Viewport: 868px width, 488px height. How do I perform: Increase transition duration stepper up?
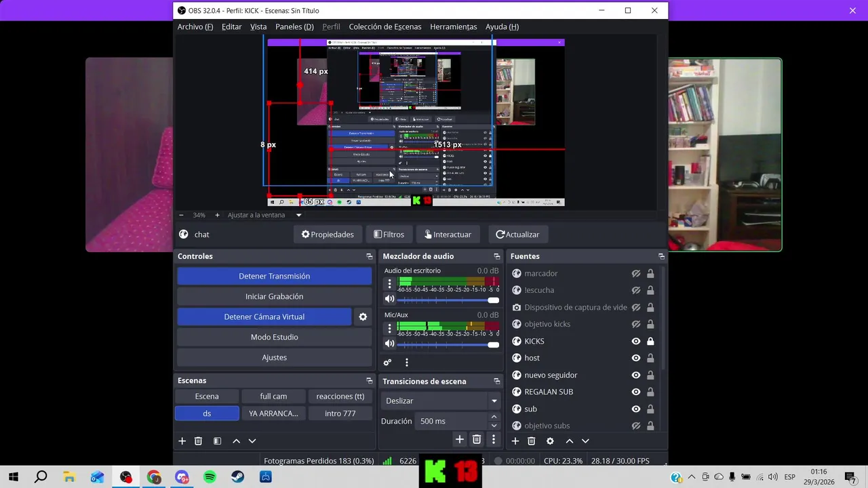pyautogui.click(x=494, y=417)
